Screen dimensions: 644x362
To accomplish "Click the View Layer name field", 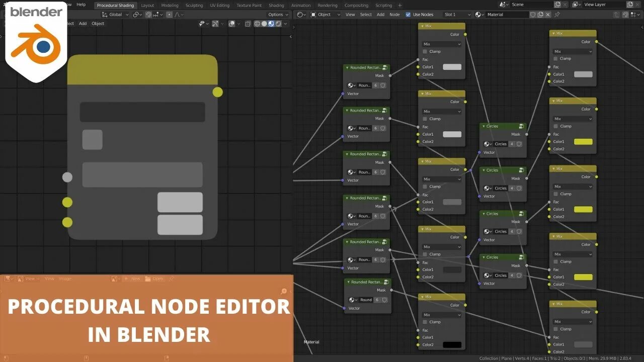I will click(x=604, y=5).
